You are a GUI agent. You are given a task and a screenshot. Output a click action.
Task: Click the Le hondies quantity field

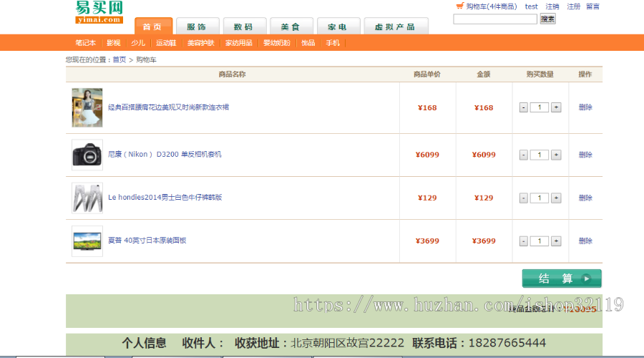540,198
